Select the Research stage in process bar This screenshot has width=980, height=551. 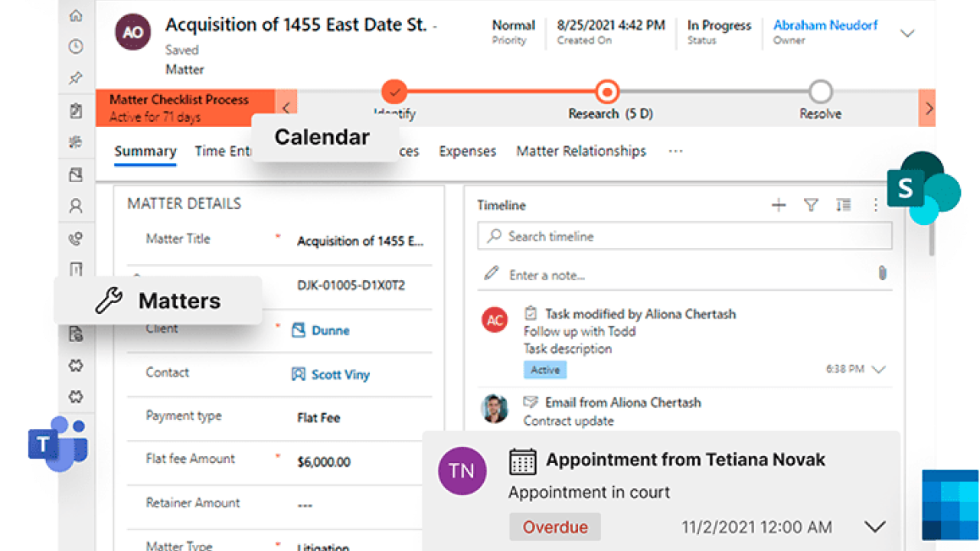607,93
